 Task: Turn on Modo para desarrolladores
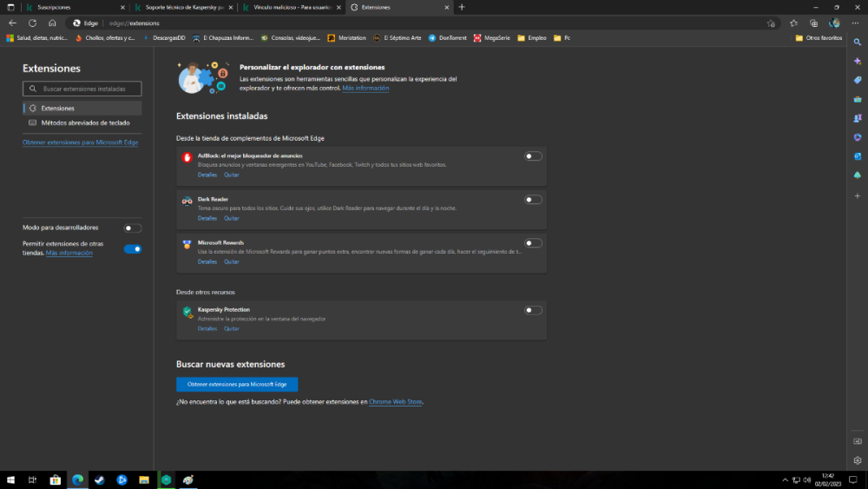(133, 228)
